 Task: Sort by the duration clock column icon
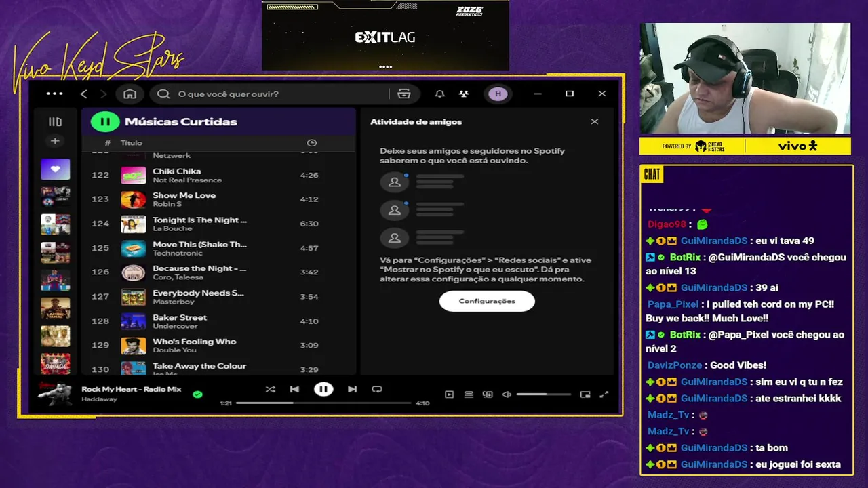pos(312,143)
